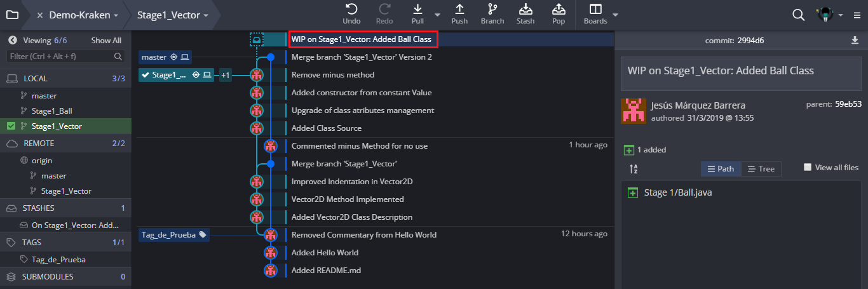Image resolution: width=868 pixels, height=289 pixels.
Task: Click the Stash icon
Action: coord(526,10)
